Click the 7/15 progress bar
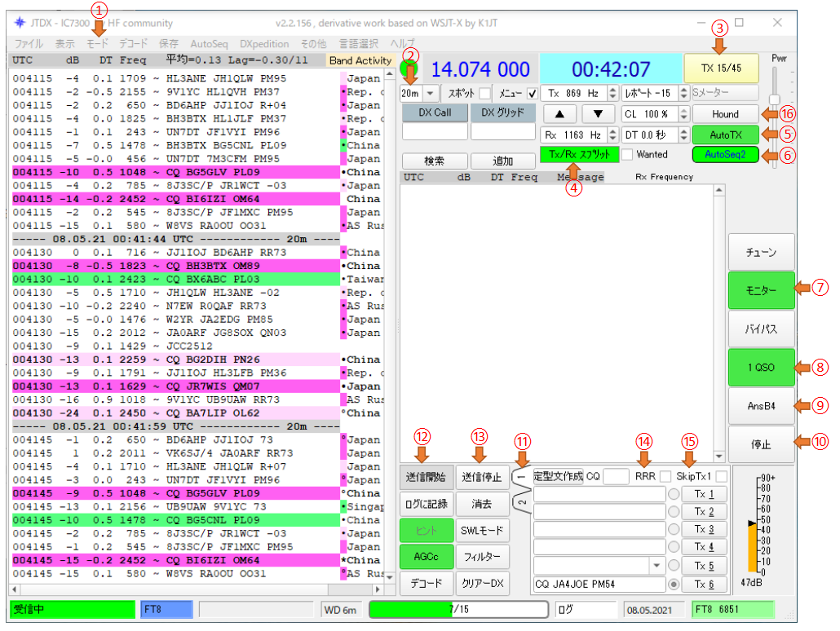Image resolution: width=840 pixels, height=631 pixels. (458, 609)
